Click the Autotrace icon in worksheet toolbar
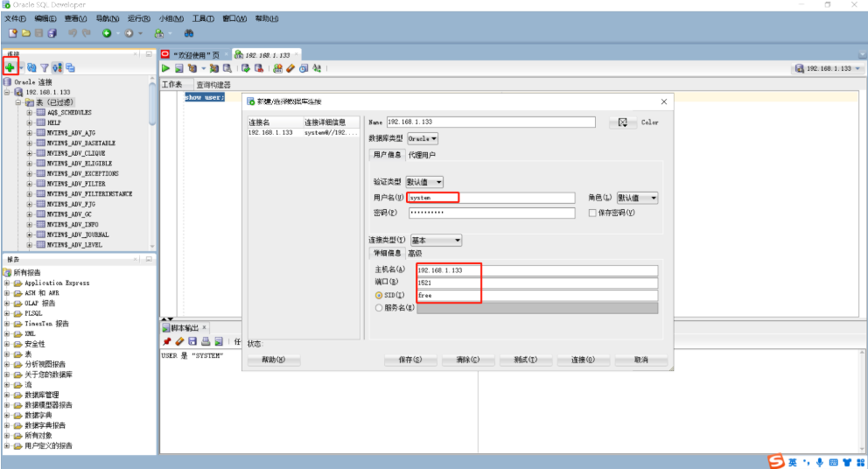The image size is (868, 469). pyautogui.click(x=214, y=68)
